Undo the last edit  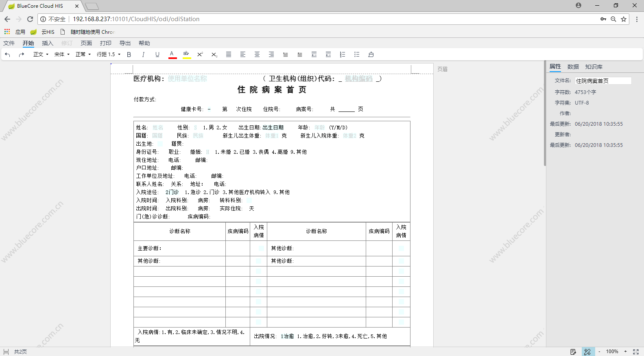7,55
